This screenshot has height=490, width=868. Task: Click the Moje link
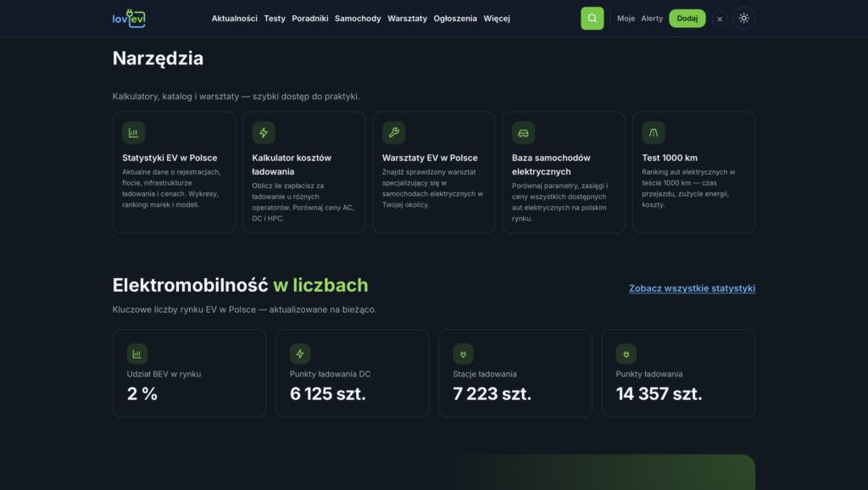[626, 19]
